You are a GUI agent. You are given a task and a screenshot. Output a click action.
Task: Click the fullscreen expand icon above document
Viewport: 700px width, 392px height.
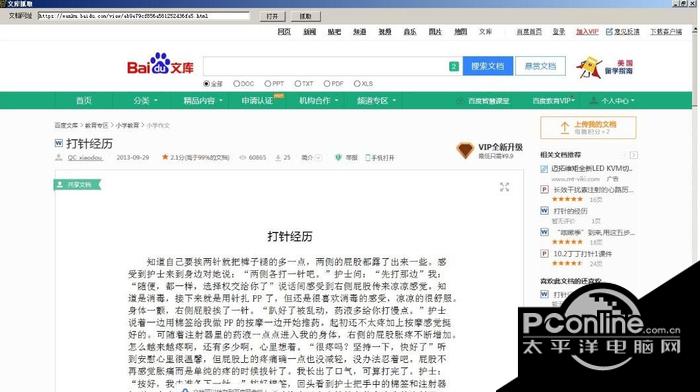click(504, 187)
